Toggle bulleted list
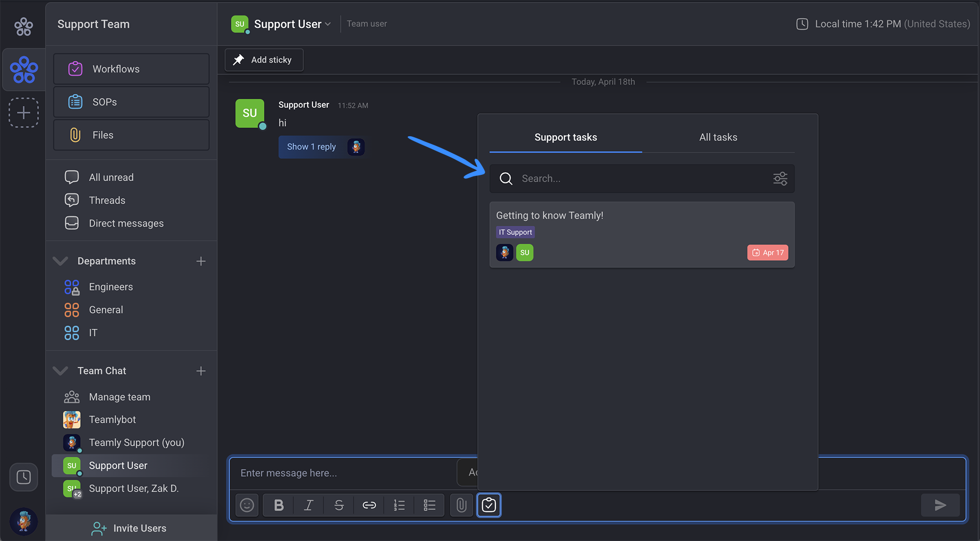This screenshot has width=980, height=541. 430,506
